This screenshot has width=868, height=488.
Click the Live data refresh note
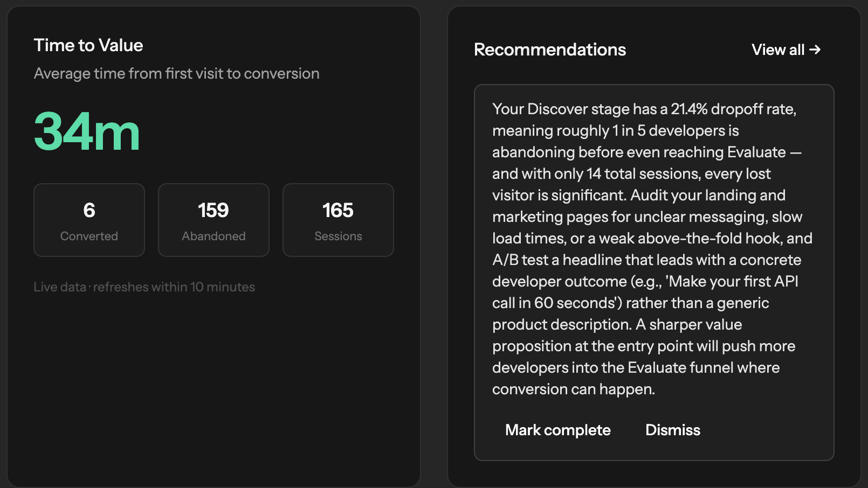tap(144, 287)
